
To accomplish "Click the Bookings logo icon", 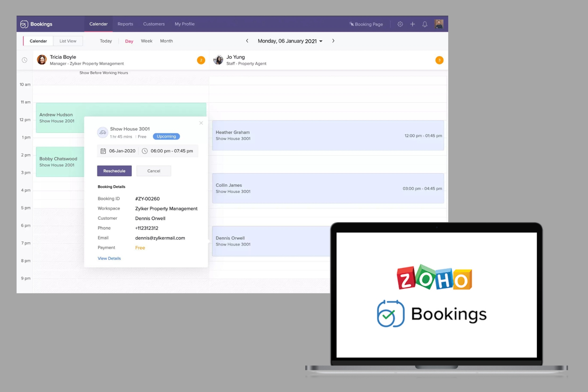I will 24,24.
